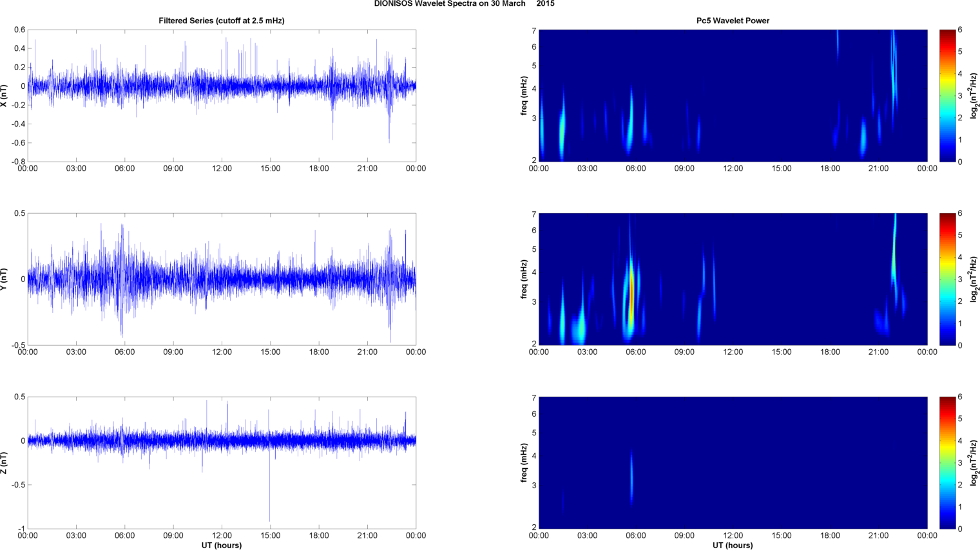
Task: Click the 7 frequency tick on the X spectrum
Action: coord(534,31)
